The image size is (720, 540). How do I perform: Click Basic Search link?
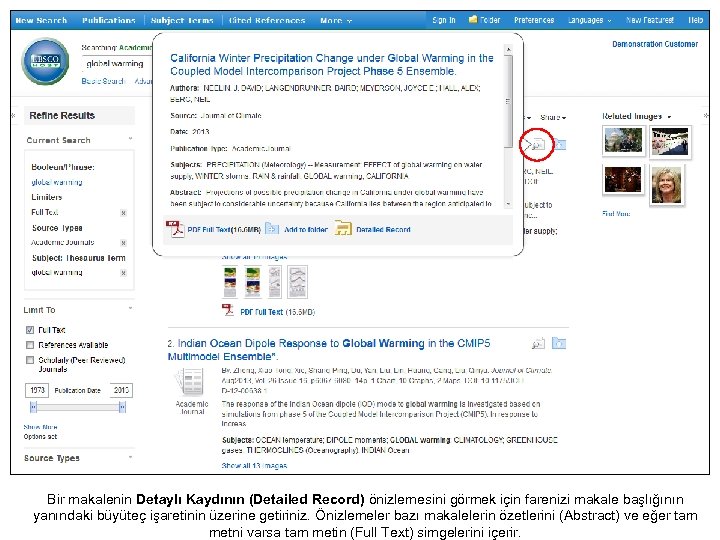(103, 81)
